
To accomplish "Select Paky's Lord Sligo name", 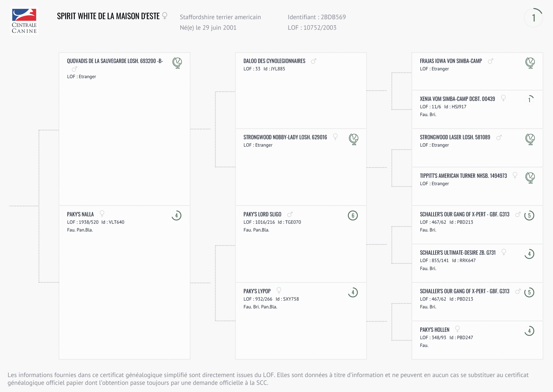I will [262, 214].
